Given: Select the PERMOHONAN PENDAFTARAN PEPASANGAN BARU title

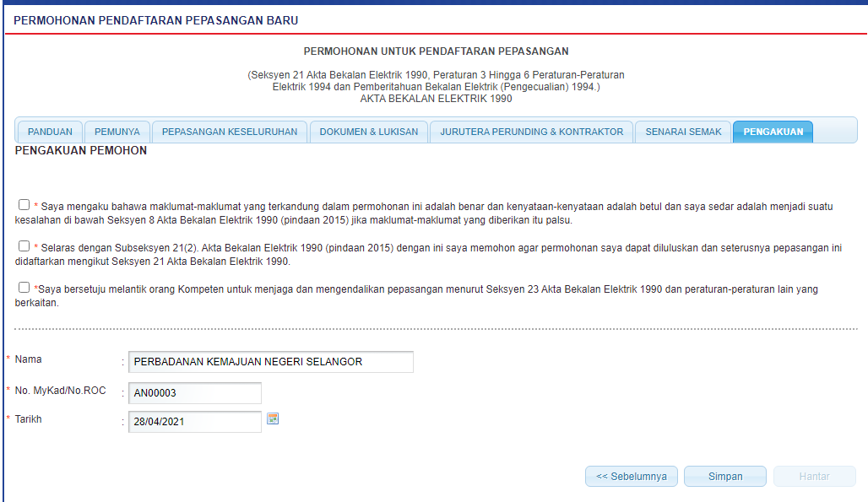Looking at the screenshot, I should [x=156, y=20].
